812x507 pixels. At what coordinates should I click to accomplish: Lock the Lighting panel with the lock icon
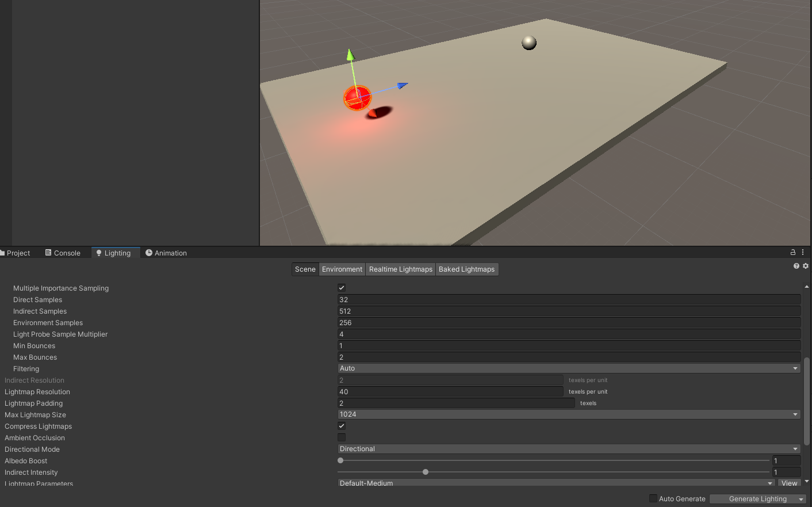[792, 252]
